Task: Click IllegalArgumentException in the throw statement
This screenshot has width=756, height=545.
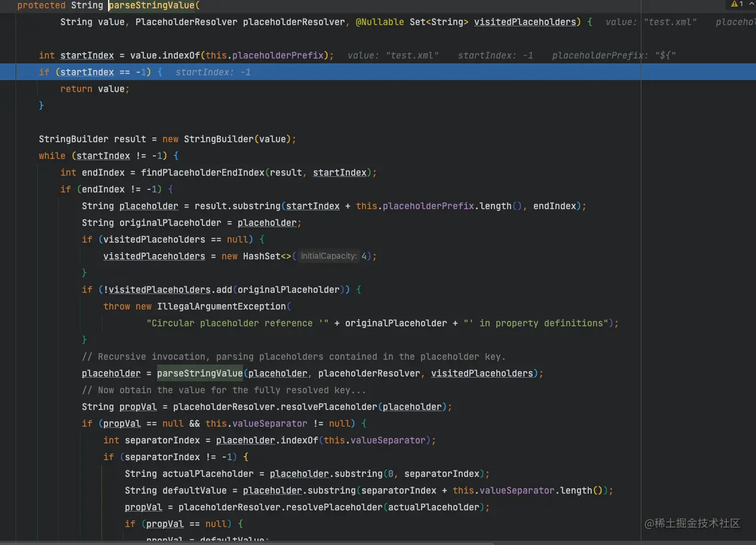Action: click(x=222, y=306)
